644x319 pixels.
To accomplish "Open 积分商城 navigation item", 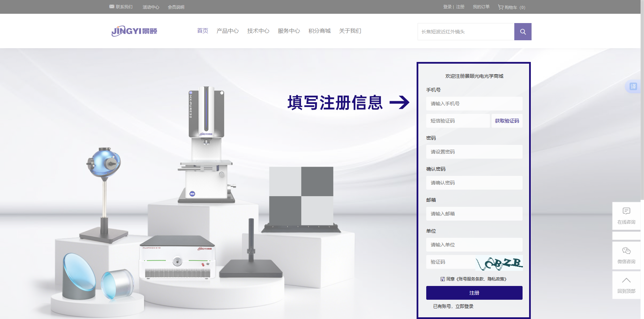I will point(319,31).
